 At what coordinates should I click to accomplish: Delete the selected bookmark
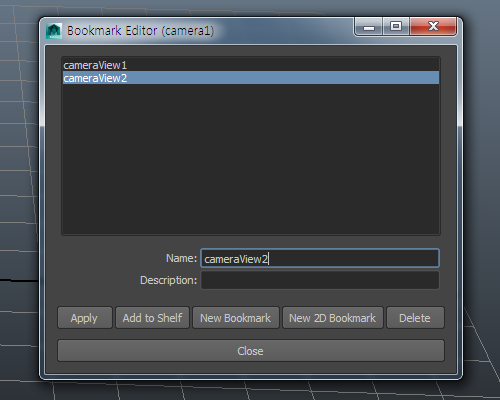tap(415, 318)
